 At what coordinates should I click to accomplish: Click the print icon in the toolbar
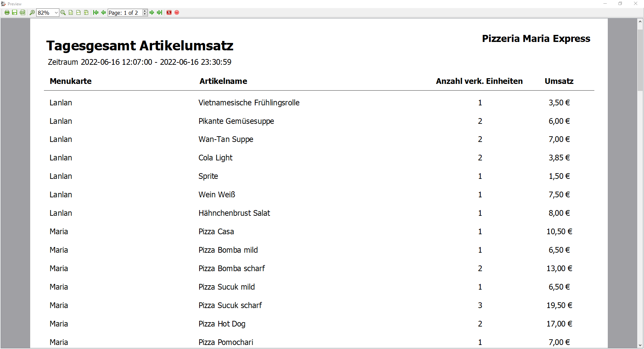click(x=7, y=12)
